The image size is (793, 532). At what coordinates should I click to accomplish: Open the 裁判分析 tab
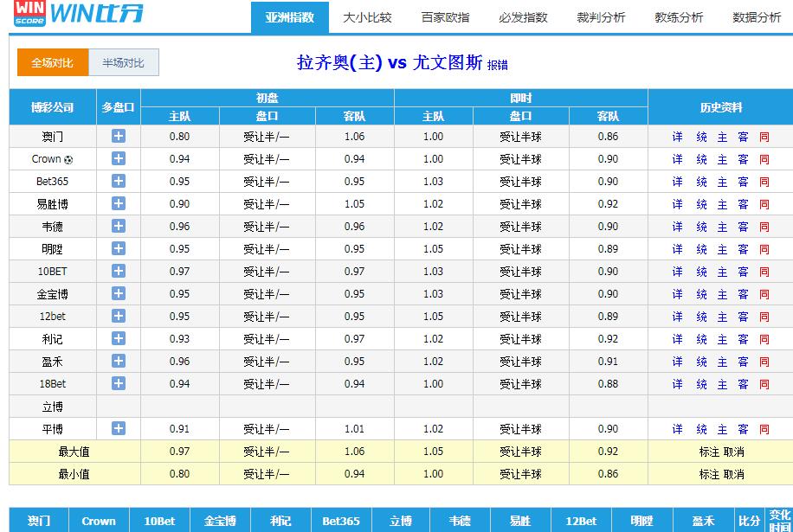(601, 17)
